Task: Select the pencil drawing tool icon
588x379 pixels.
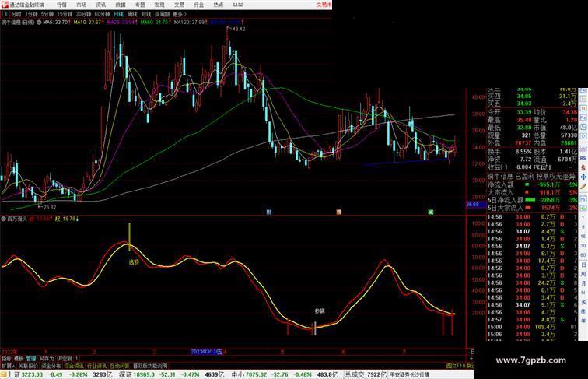Action: coord(583,186)
